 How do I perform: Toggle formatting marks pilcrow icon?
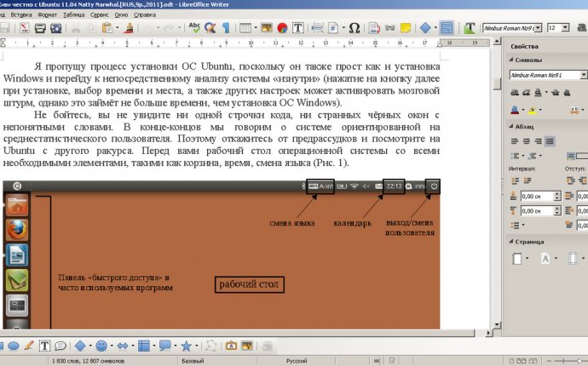(226, 28)
